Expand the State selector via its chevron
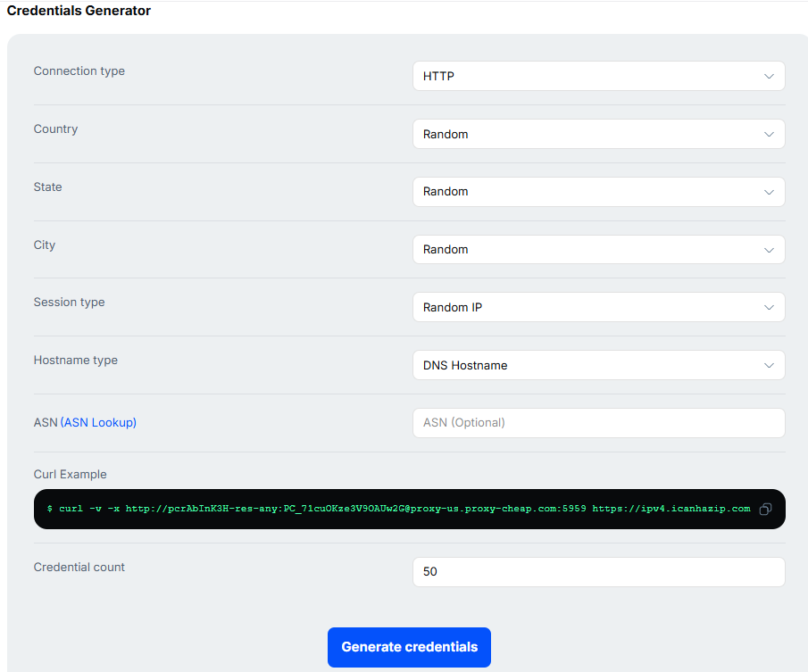The height and width of the screenshot is (672, 808). tap(769, 191)
